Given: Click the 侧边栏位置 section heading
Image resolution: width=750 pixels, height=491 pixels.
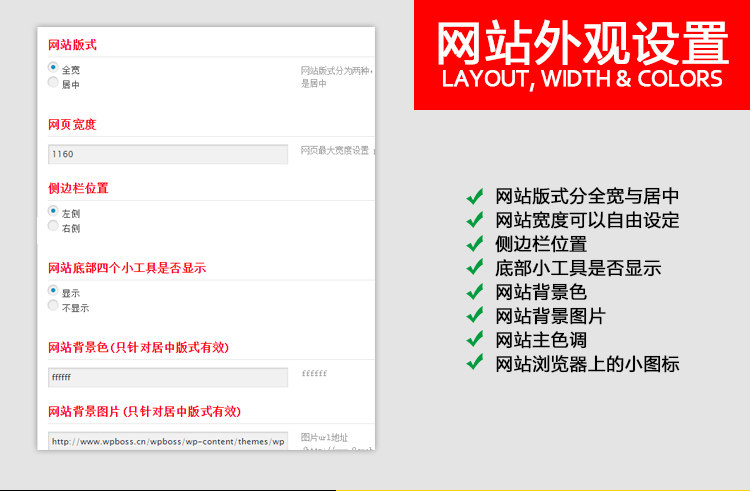Looking at the screenshot, I should (x=78, y=188).
